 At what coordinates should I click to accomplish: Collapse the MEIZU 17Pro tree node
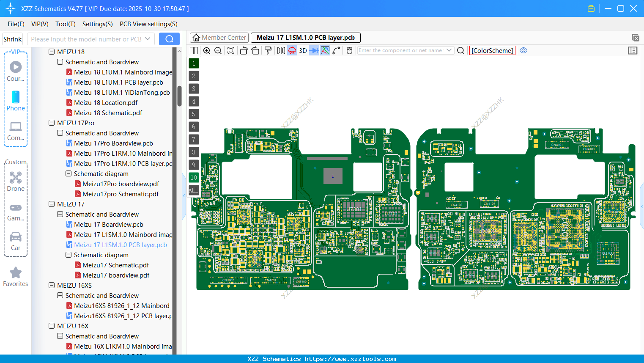[52, 123]
